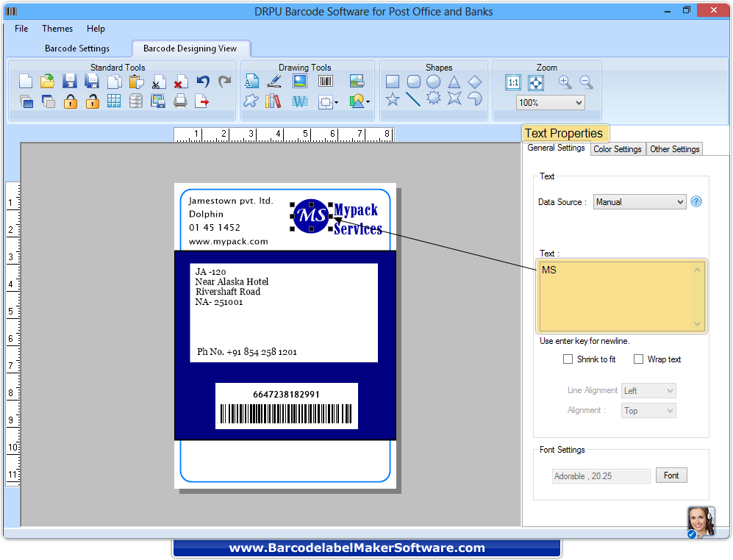
Task: Switch to the Barcode Settings tab
Action: 77,49
